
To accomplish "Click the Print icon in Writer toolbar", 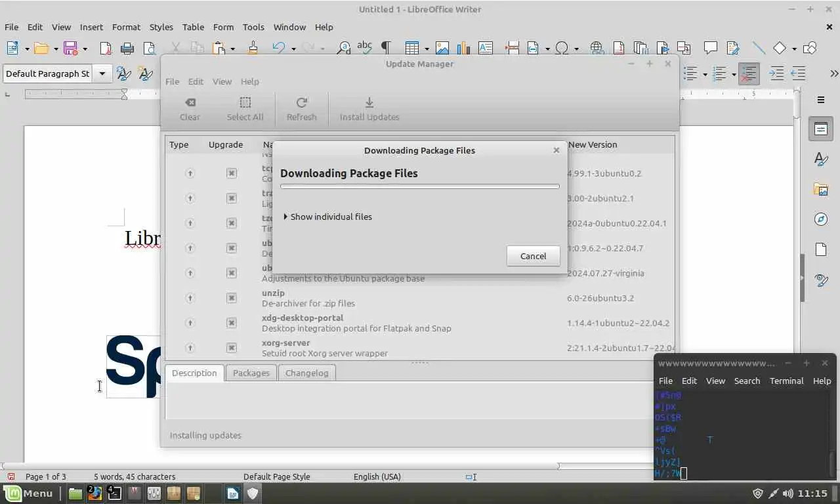I will (x=127, y=48).
